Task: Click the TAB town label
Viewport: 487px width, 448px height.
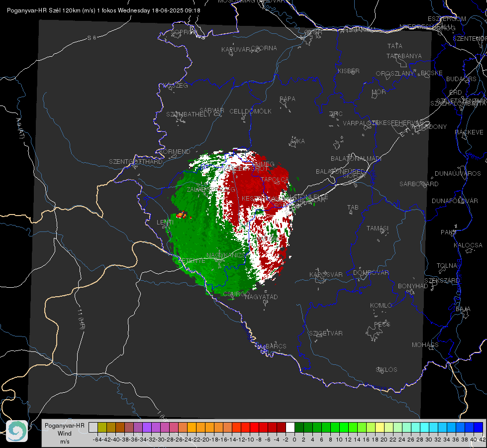Action: (x=353, y=208)
